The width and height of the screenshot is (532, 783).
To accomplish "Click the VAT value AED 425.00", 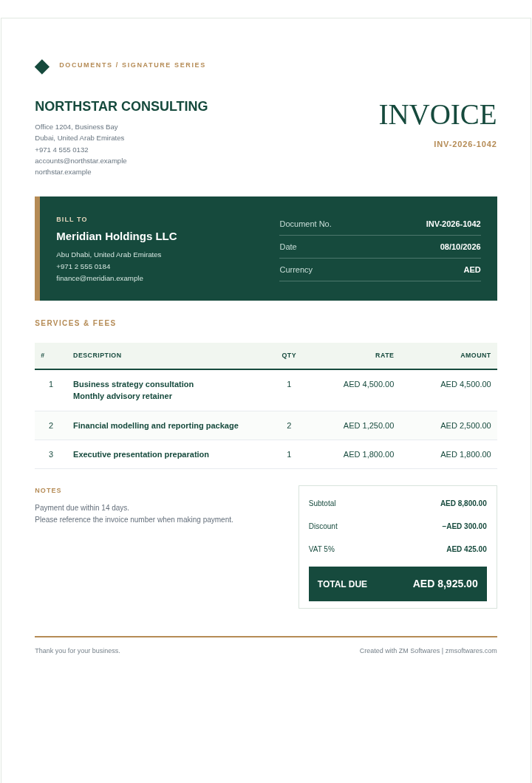I will tap(466, 550).
